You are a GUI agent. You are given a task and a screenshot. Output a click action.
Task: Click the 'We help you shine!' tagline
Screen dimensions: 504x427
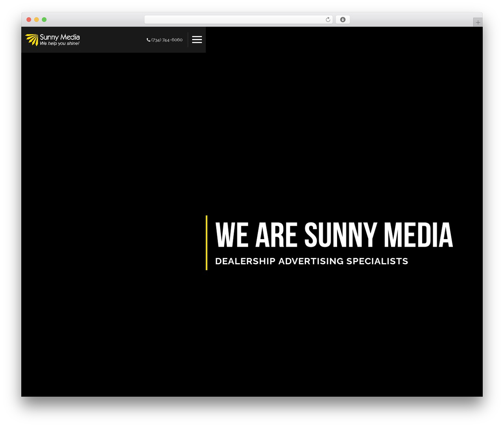coord(59,43)
